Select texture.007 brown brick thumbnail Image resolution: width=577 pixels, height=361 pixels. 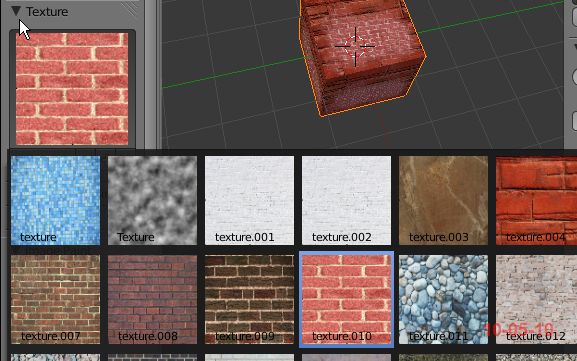pyautogui.click(x=56, y=300)
